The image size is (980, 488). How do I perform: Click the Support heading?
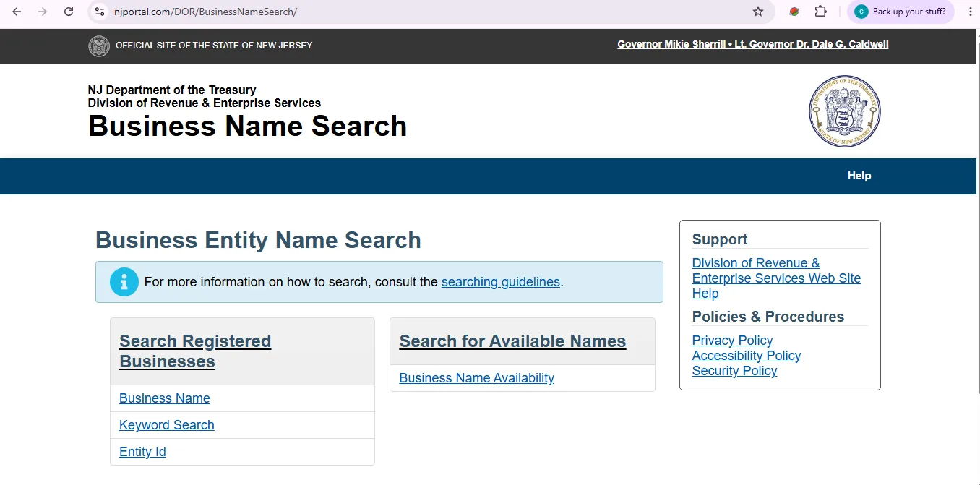(x=720, y=239)
